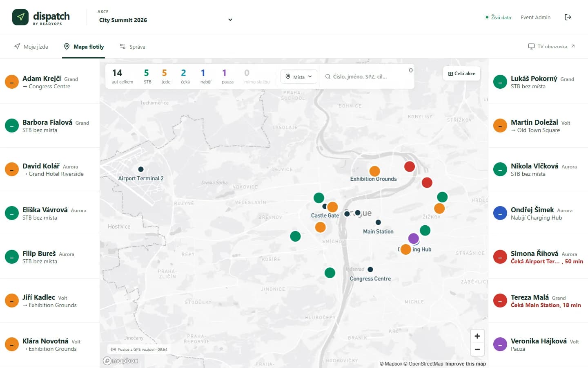Image resolution: width=588 pixels, height=368 pixels.
Task: Click the Congress Centre map pin
Action: [370, 269]
